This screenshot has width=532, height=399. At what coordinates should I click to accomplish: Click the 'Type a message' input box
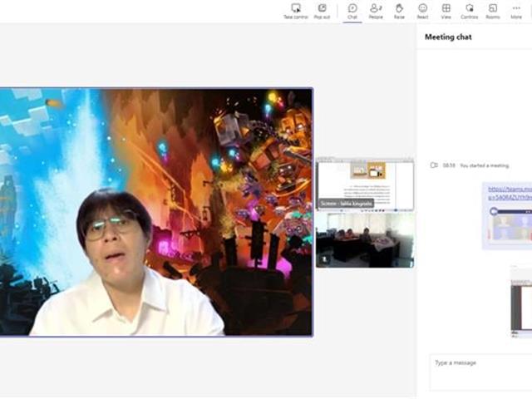[480, 372]
